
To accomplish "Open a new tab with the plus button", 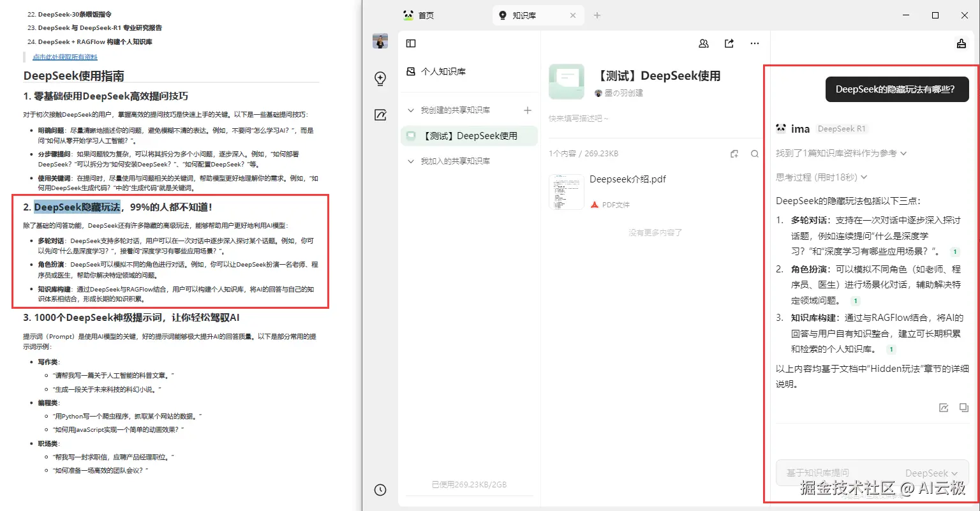I will point(597,15).
